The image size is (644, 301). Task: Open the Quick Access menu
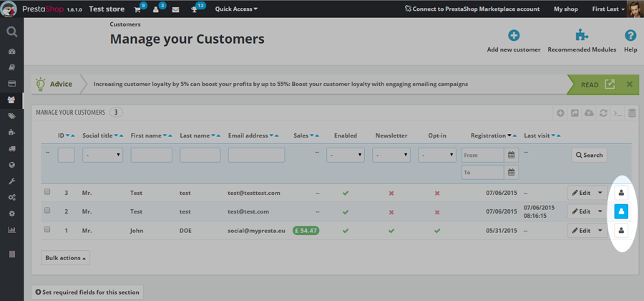(236, 9)
